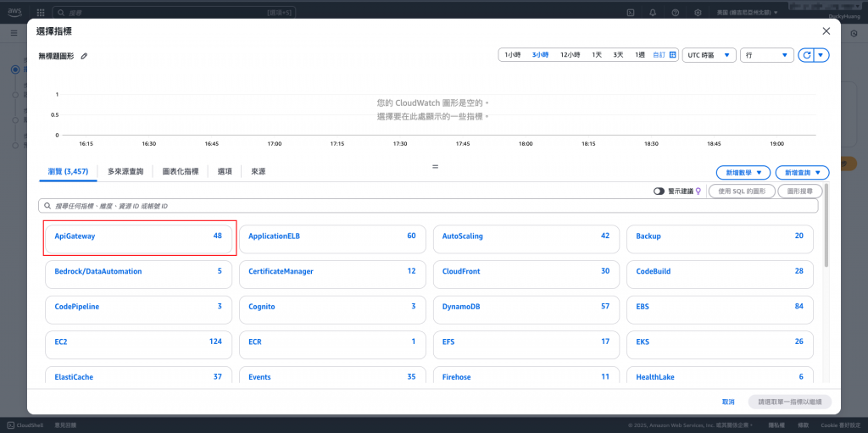Switch to the multi source query tab
The width and height of the screenshot is (868, 433).
coord(125,172)
